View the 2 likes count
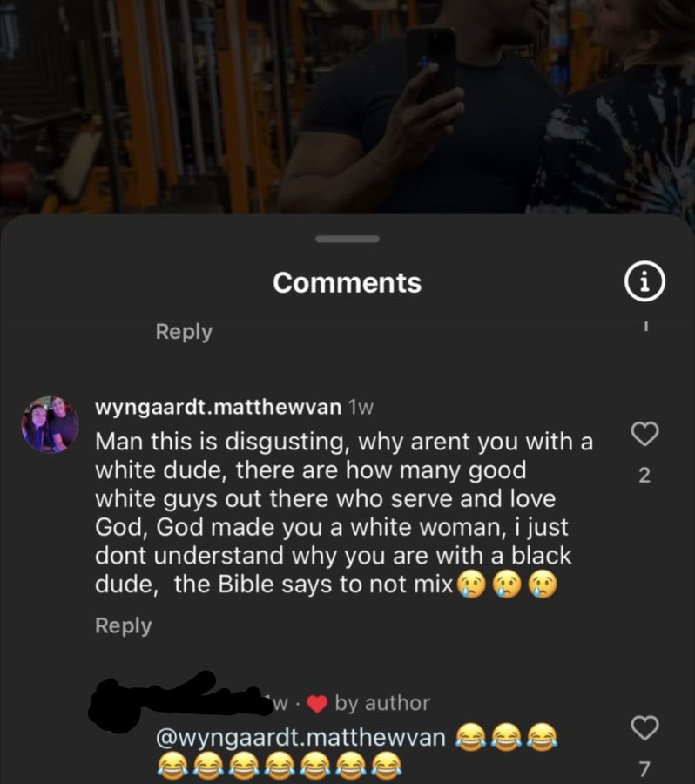Viewport: 695px width, 784px height. pyautogui.click(x=644, y=475)
